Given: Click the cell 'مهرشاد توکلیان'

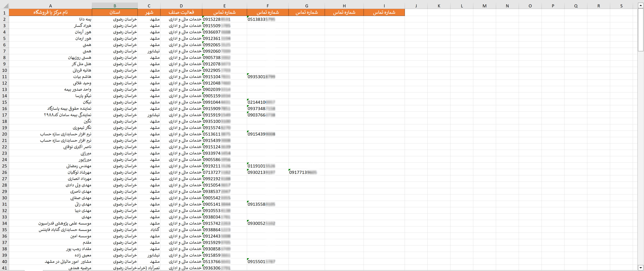Looking at the screenshot, I should [50, 172].
